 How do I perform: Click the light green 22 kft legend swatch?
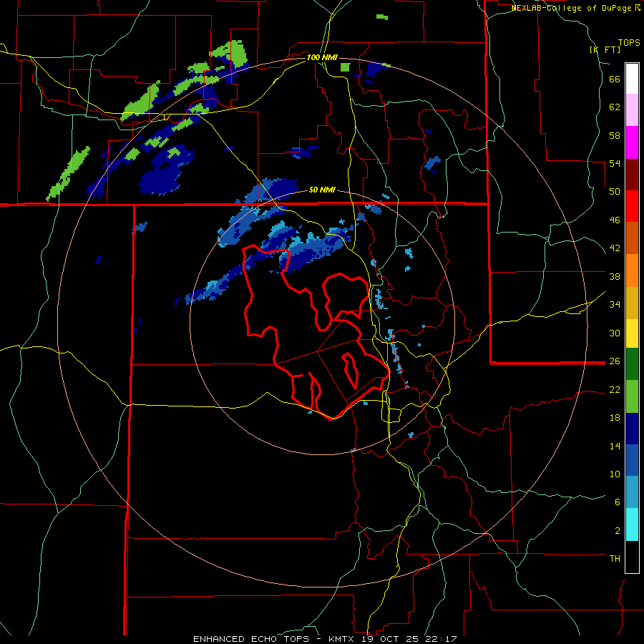(632, 396)
